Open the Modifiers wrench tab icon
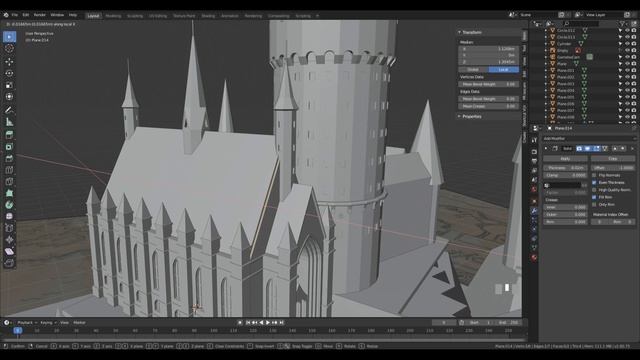 [534, 211]
